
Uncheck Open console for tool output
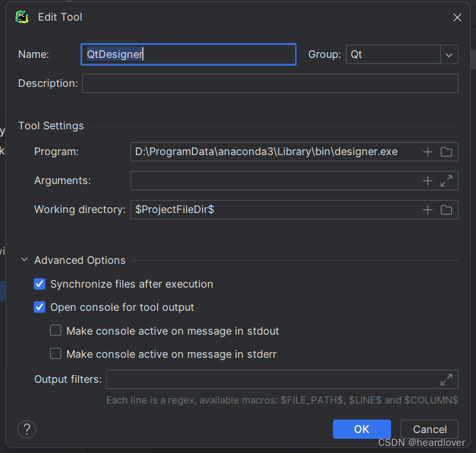pos(39,307)
